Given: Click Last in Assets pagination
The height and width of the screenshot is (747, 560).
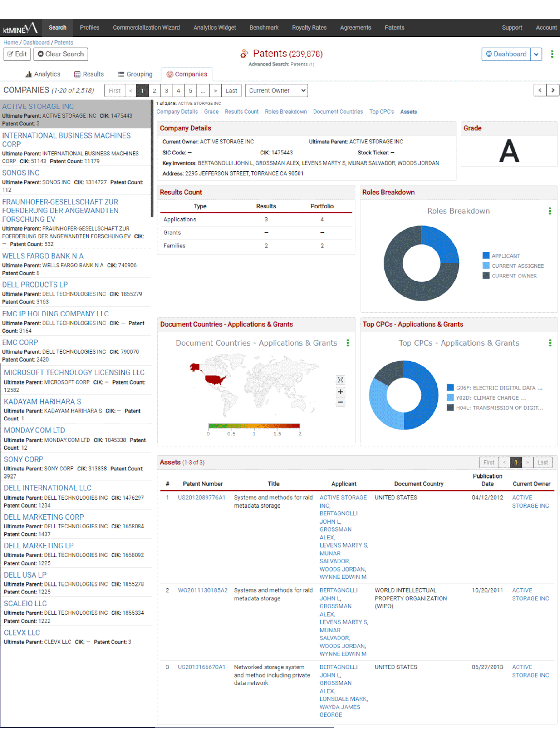Looking at the screenshot, I should pyautogui.click(x=543, y=463).
